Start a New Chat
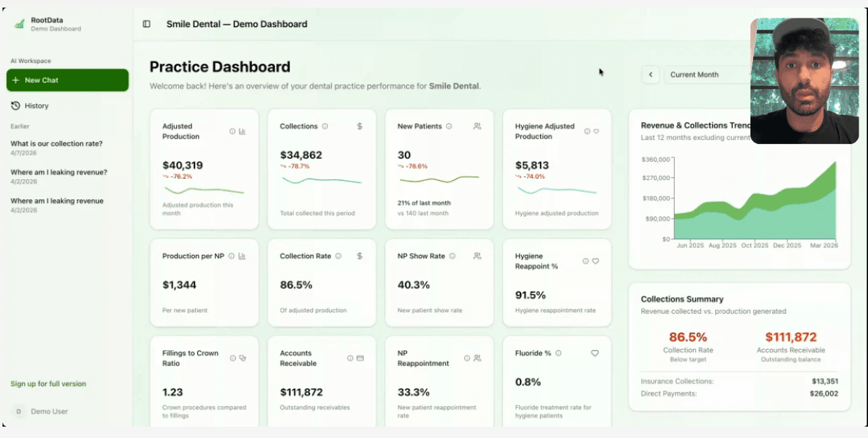This screenshot has height=438, width=868. tap(67, 80)
